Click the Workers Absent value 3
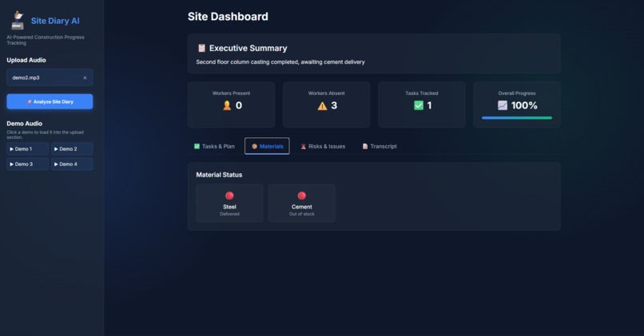This screenshot has width=644, height=336. point(334,105)
